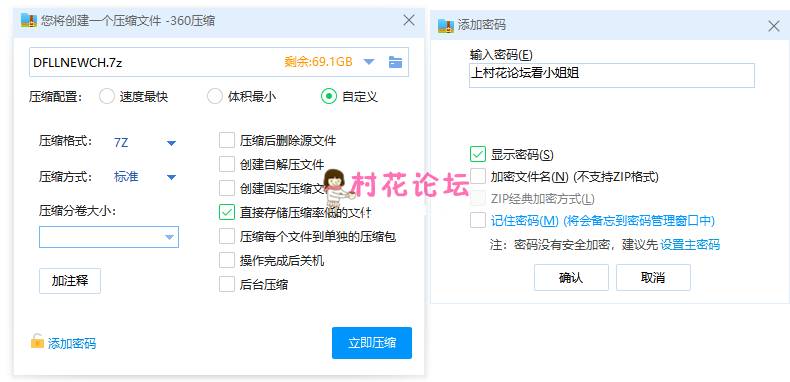This screenshot has height=382, width=790.
Task: Click the 7Z format value text
Action: coord(121,143)
